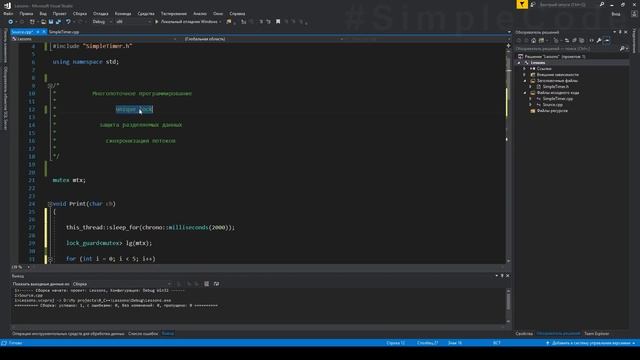Switch to the SimpleTimer.cpp editor tab
Image resolution: width=640 pixels, height=360 pixels.
tap(64, 32)
